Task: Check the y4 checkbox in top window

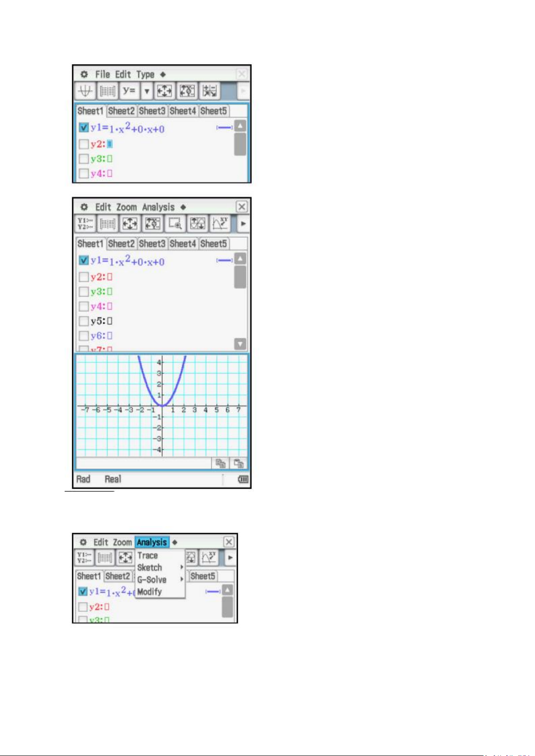Action: [x=83, y=174]
